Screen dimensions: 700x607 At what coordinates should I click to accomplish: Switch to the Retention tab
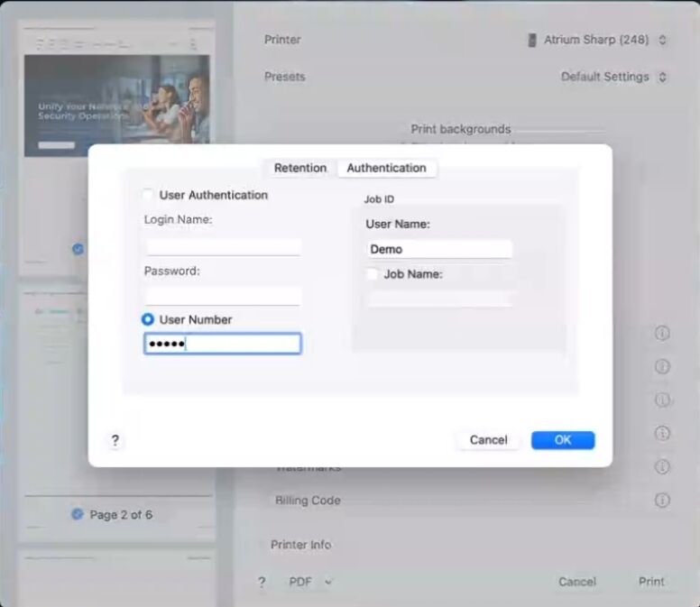[x=300, y=168]
